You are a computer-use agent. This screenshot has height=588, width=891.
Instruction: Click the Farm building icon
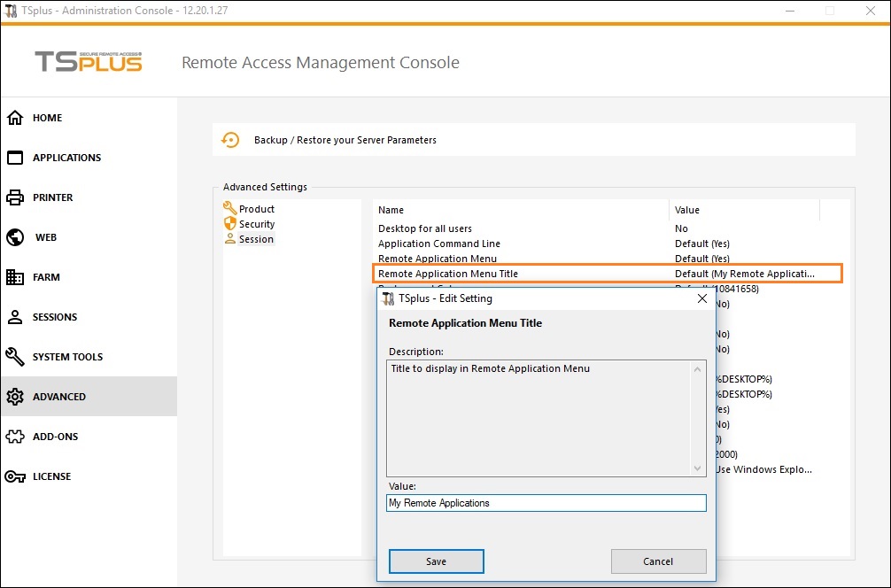coord(15,277)
